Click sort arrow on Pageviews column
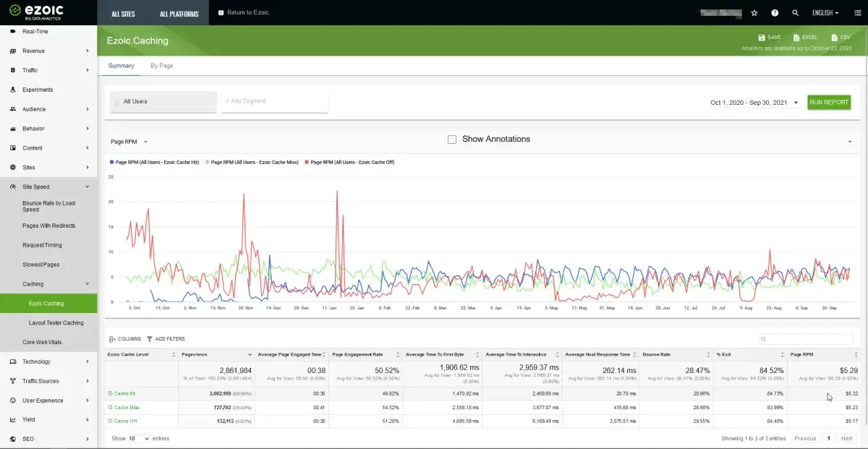This screenshot has height=449, width=868. click(250, 355)
